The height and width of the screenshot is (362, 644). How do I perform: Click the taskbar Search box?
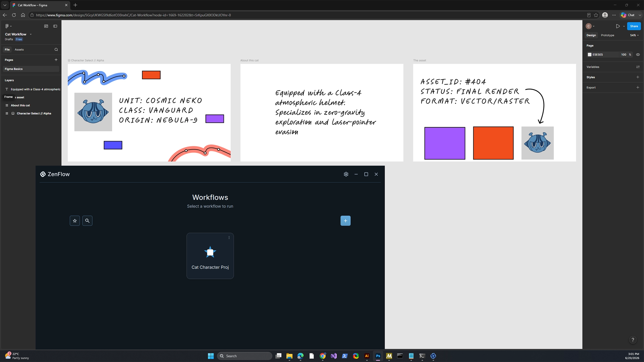tap(245, 356)
